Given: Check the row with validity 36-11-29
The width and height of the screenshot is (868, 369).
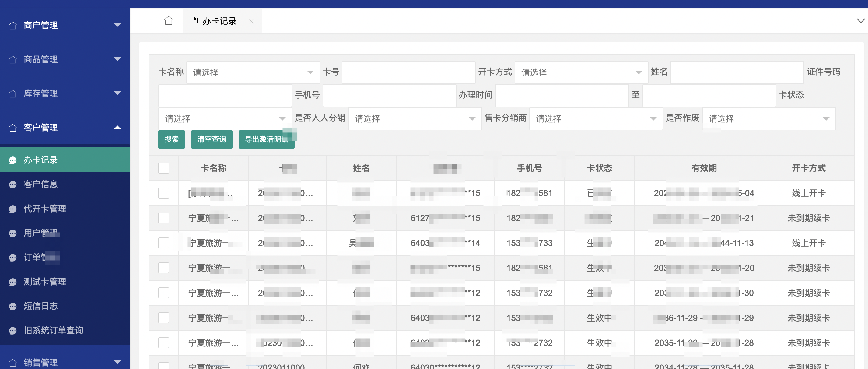Looking at the screenshot, I should coord(164,318).
